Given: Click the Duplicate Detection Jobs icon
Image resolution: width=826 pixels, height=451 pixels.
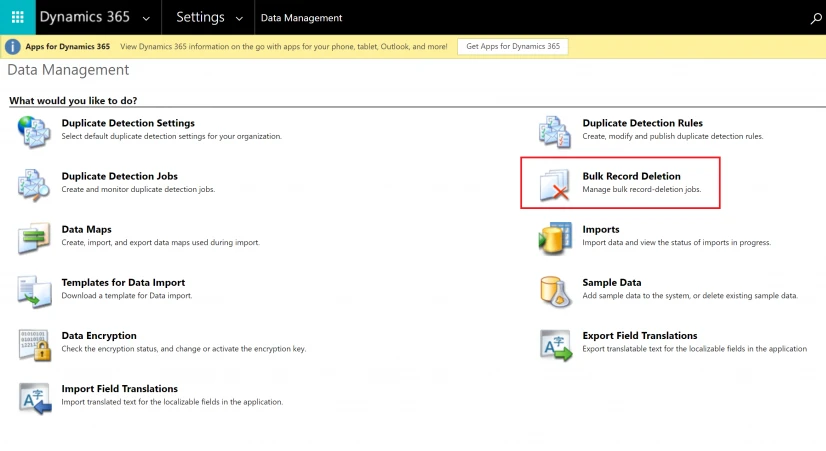Looking at the screenshot, I should click(x=34, y=184).
